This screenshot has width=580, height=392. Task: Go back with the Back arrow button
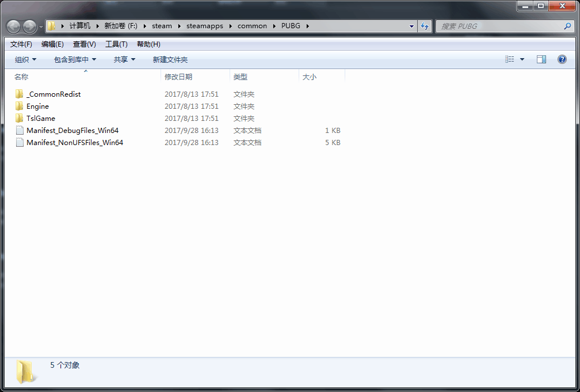14,26
